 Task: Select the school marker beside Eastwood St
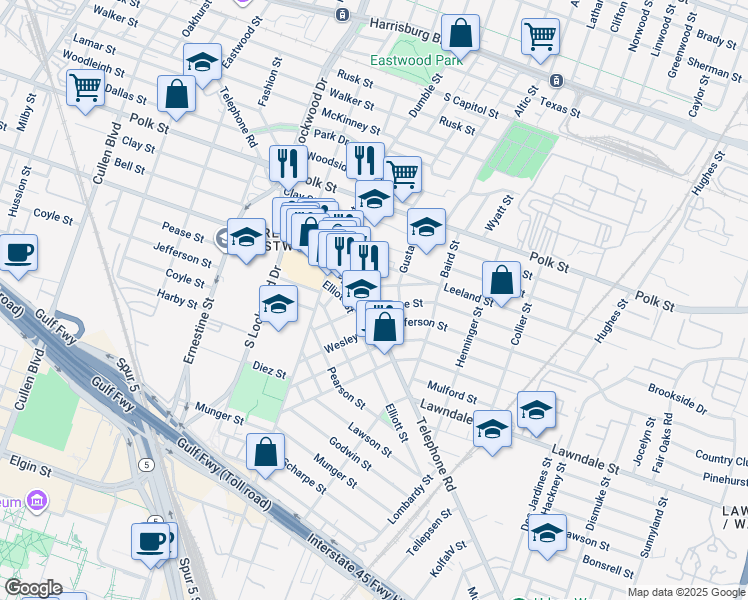click(x=202, y=62)
